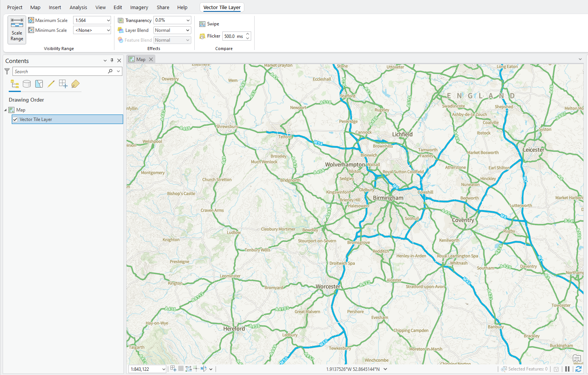Toggle visibility of the Vector Tile Layer
Image resolution: width=588 pixels, height=375 pixels.
pyautogui.click(x=15, y=119)
